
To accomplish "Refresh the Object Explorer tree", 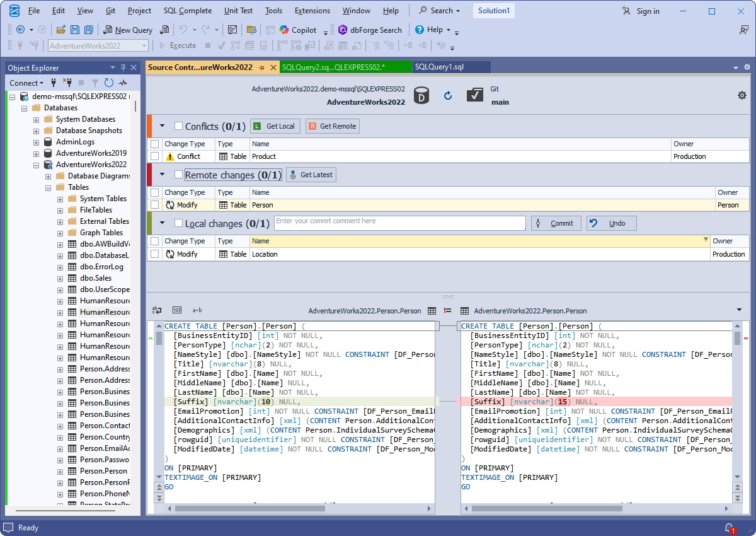I will (107, 83).
